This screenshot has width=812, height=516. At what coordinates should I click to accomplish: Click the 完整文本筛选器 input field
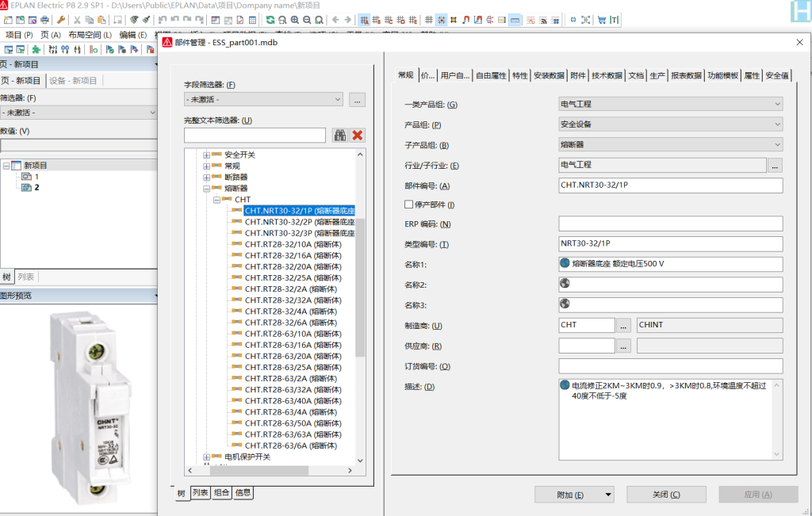[255, 136]
